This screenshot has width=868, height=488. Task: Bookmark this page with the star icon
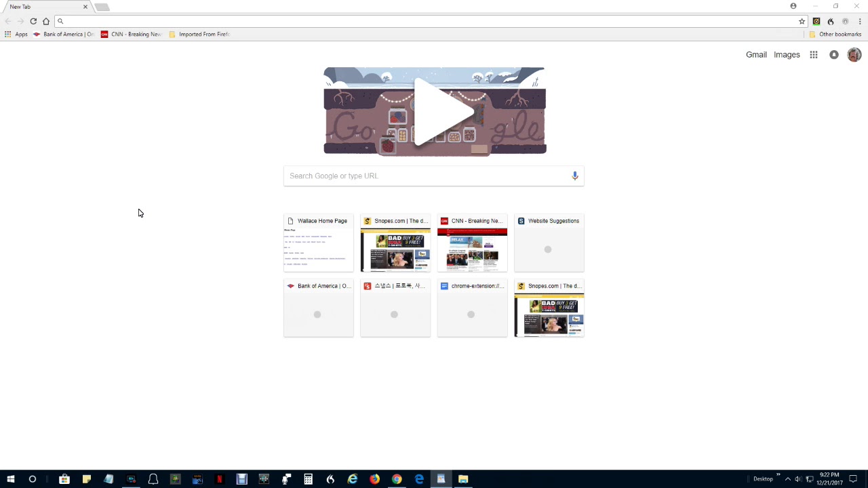pos(802,21)
